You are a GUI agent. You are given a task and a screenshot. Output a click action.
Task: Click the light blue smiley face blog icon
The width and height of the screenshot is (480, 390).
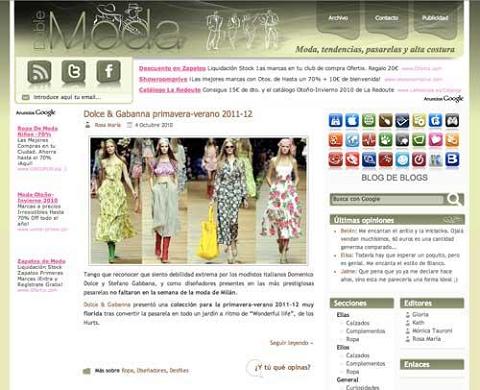402,160
